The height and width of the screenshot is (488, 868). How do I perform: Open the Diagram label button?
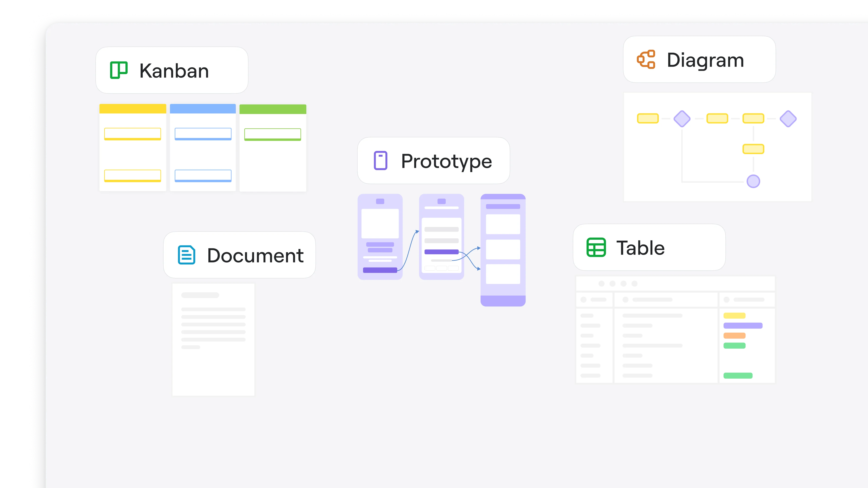coord(699,60)
